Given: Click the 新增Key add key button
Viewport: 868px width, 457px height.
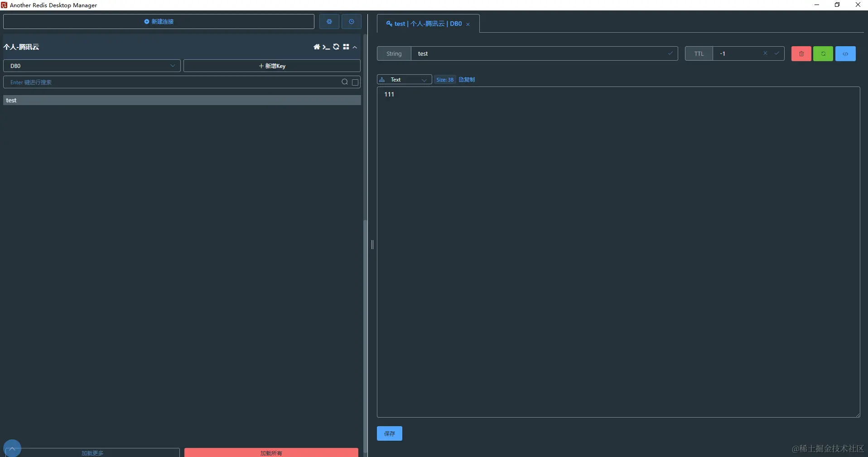Looking at the screenshot, I should (272, 66).
